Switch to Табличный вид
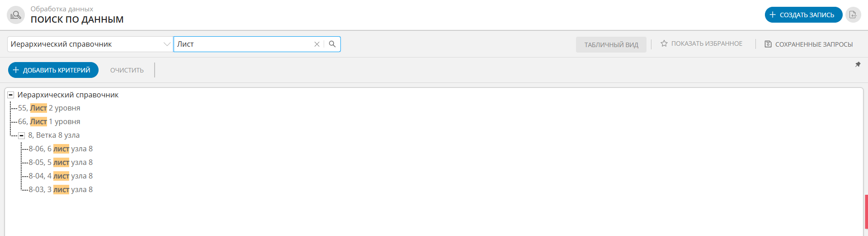Image resolution: width=868 pixels, height=236 pixels. (x=611, y=44)
